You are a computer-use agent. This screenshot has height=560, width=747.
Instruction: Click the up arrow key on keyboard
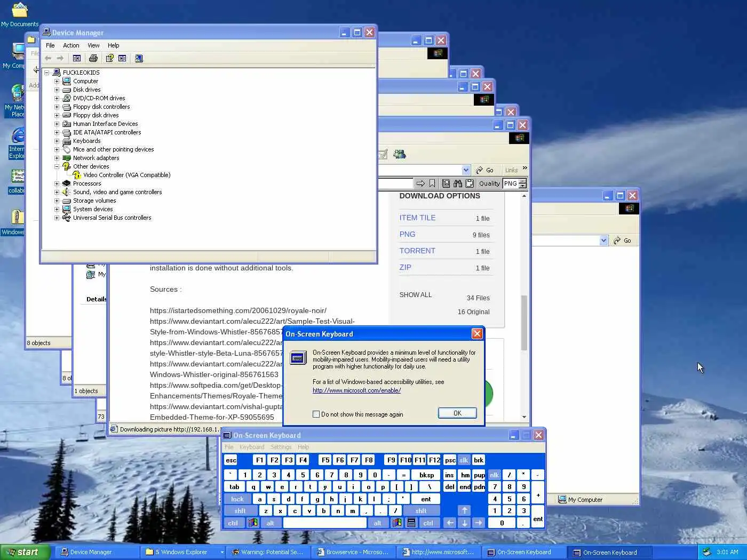pyautogui.click(x=464, y=511)
